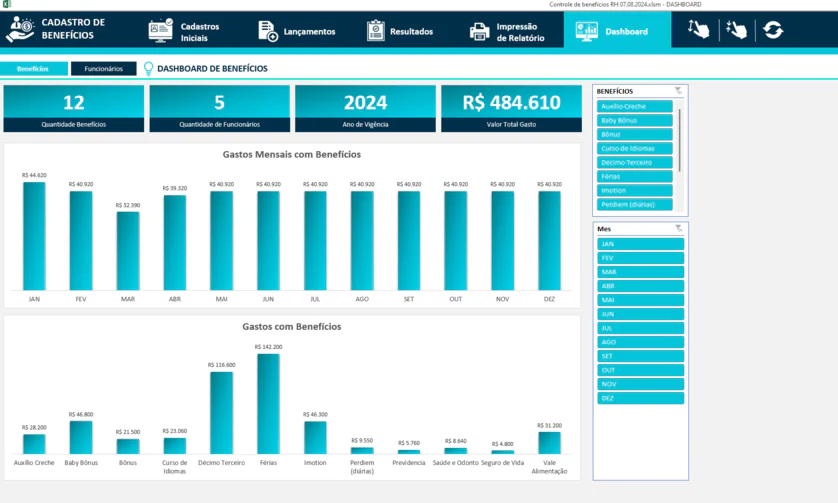Viewport: 838px width, 503px height.
Task: Click the hand-with-coin Cadastro de Benefícios logo
Action: (19, 30)
